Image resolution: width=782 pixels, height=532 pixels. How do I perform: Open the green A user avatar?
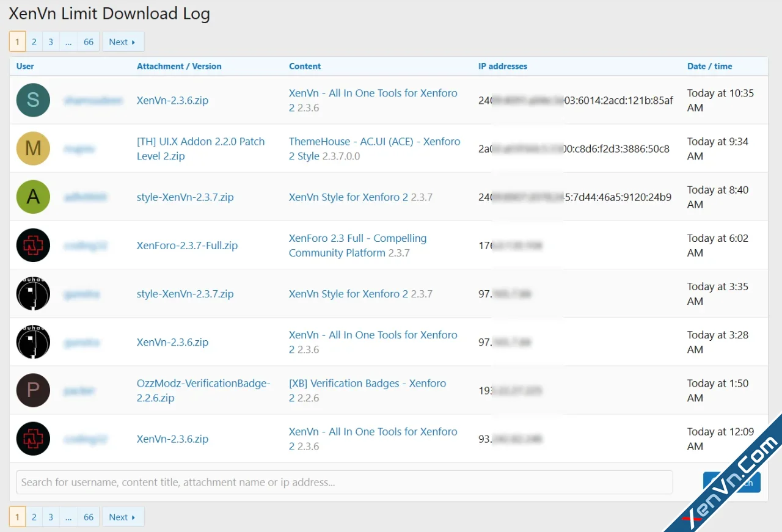coord(33,197)
